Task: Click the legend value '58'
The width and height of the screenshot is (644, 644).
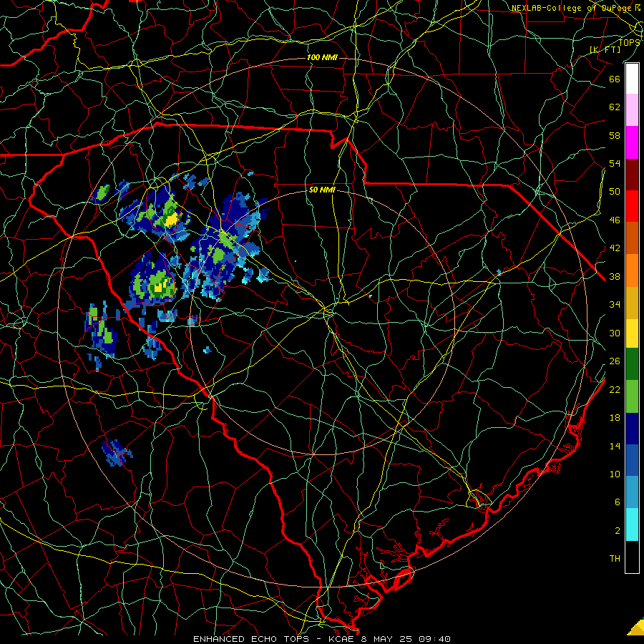Action: tap(615, 135)
